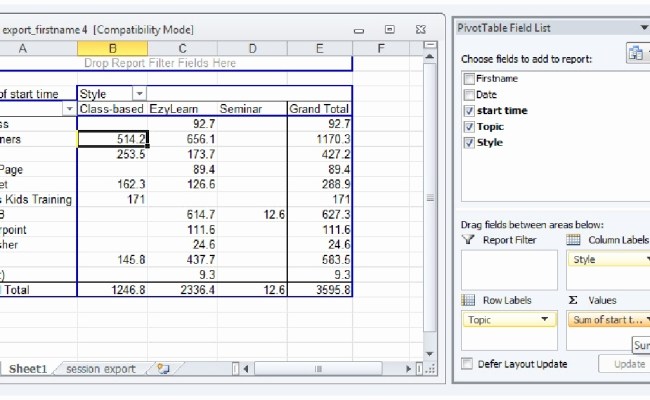This screenshot has width=650, height=400.
Task: Select the grand total cell 3595.8
Action: tap(320, 290)
